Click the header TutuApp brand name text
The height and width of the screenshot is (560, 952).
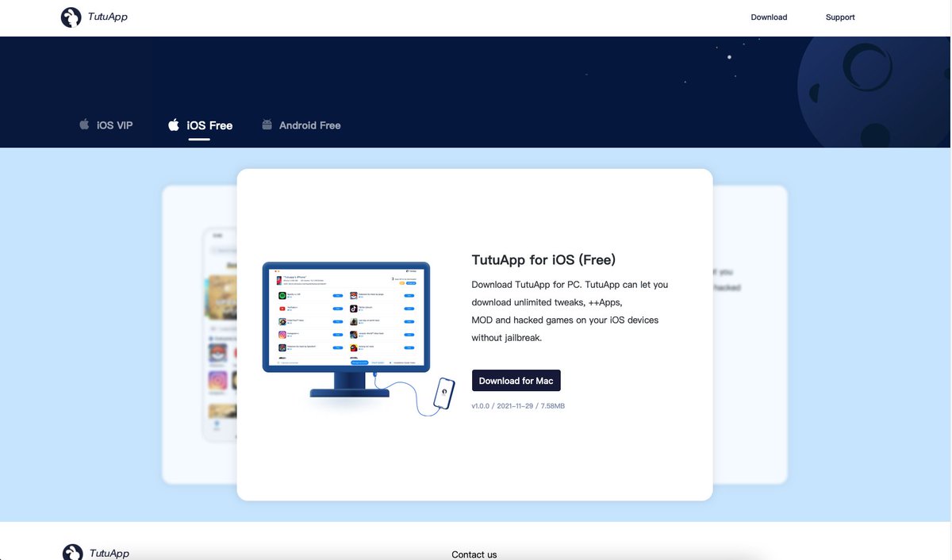click(108, 17)
